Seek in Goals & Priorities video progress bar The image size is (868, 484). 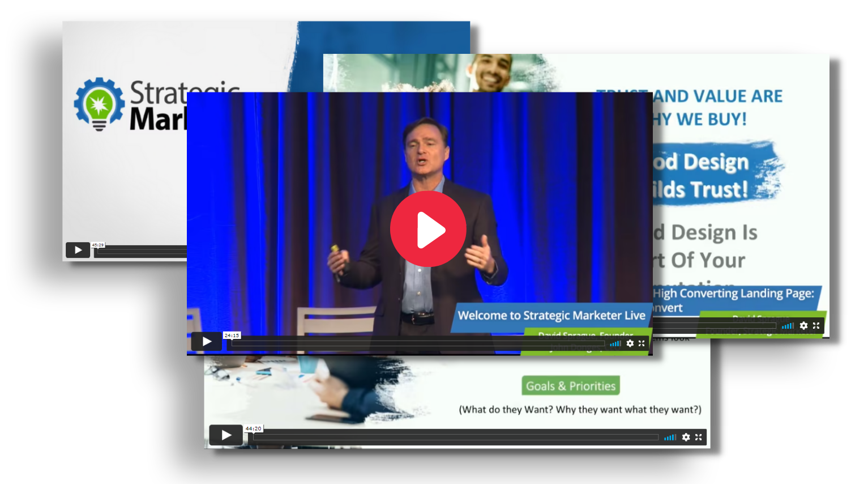[x=456, y=437]
